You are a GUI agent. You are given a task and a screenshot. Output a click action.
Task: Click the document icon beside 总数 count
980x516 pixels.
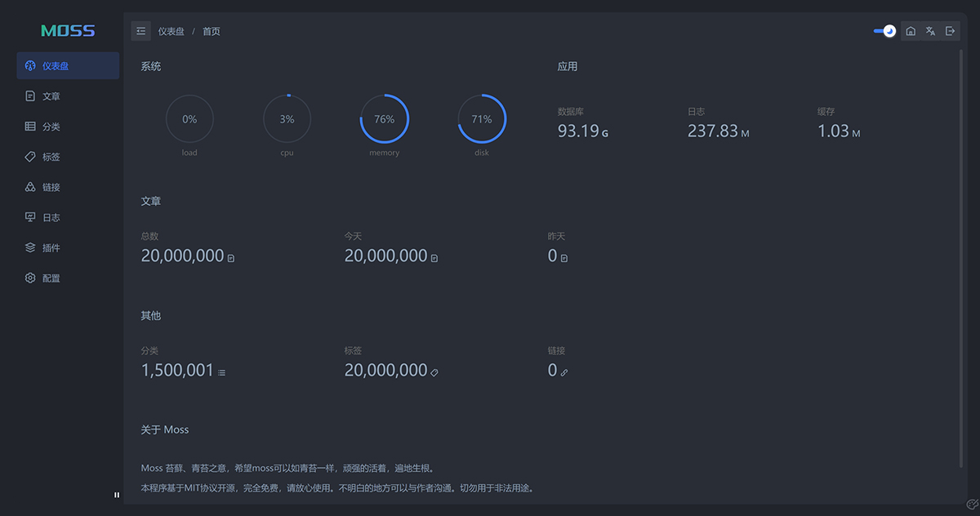(231, 258)
